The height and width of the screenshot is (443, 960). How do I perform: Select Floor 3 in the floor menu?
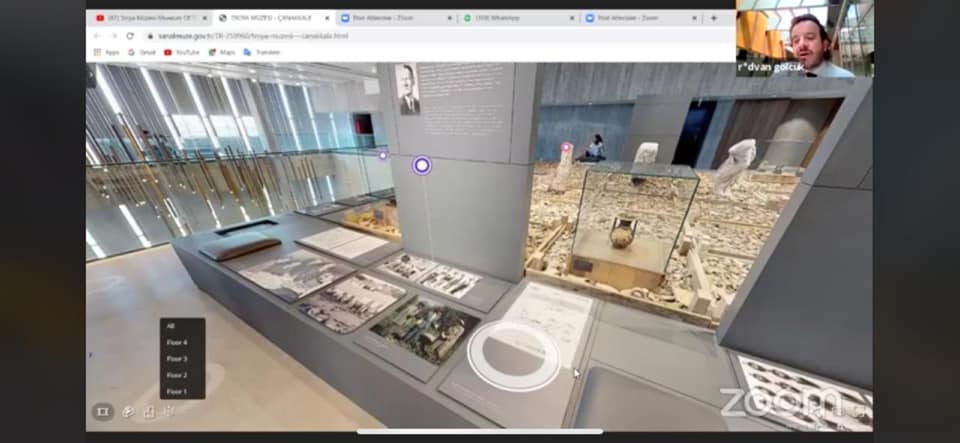point(177,358)
